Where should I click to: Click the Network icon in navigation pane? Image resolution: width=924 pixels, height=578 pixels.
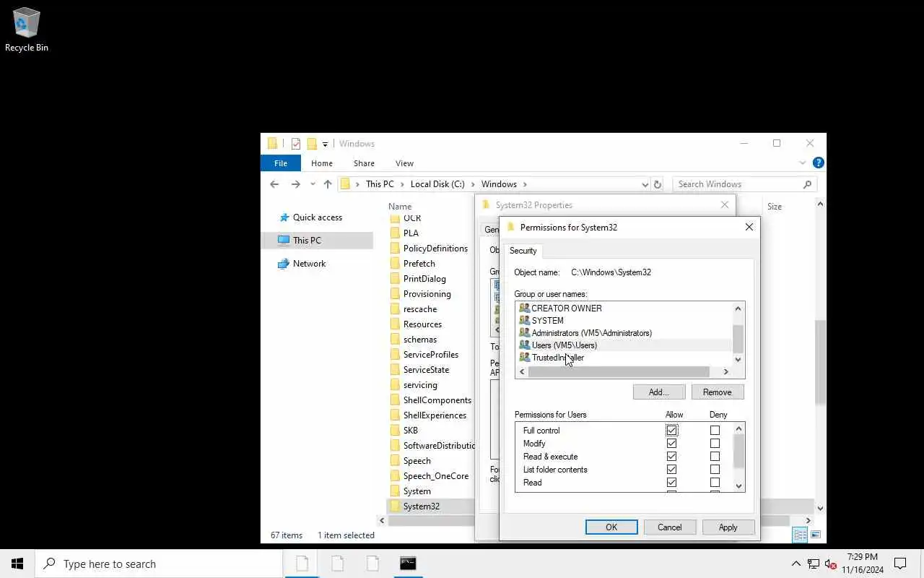tap(284, 264)
